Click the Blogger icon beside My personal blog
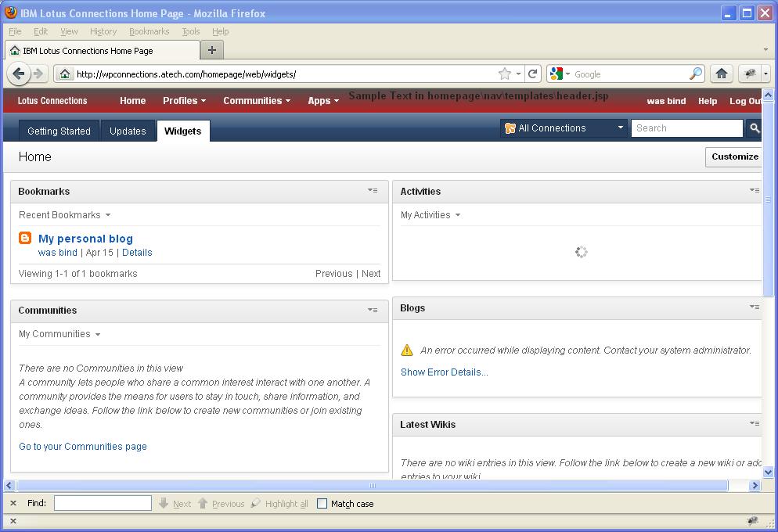The height and width of the screenshot is (532, 778). click(x=25, y=238)
